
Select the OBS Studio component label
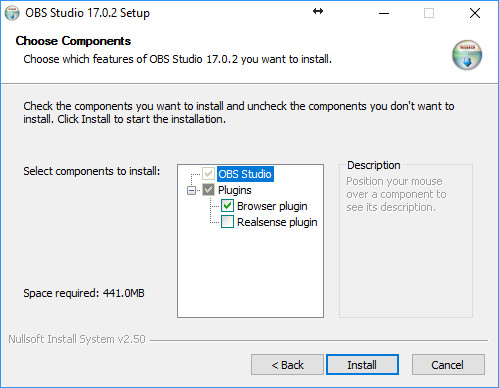245,174
